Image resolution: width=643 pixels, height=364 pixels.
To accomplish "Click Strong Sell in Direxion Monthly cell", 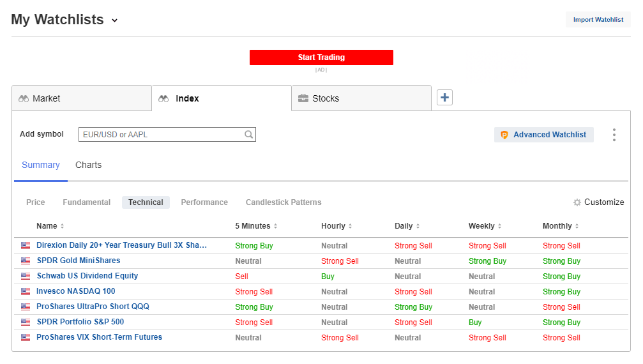I will pos(561,245).
